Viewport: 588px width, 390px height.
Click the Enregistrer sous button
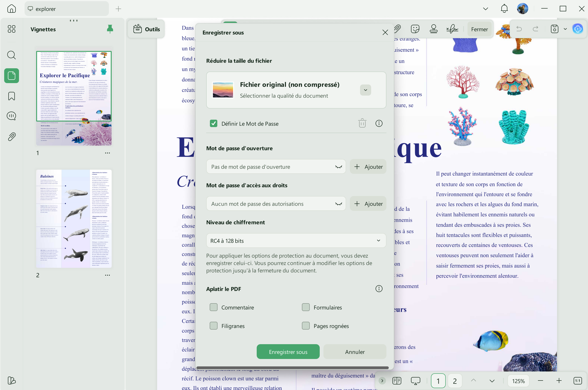click(288, 352)
